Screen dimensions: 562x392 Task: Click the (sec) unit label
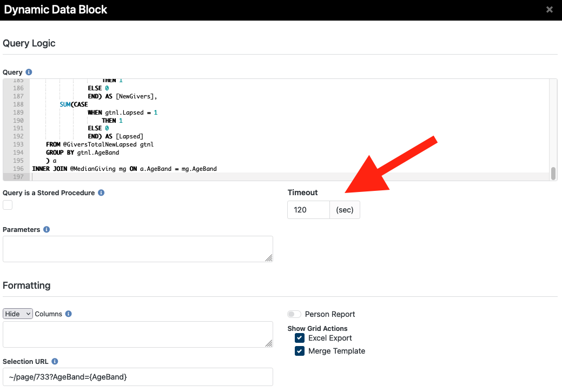point(345,210)
